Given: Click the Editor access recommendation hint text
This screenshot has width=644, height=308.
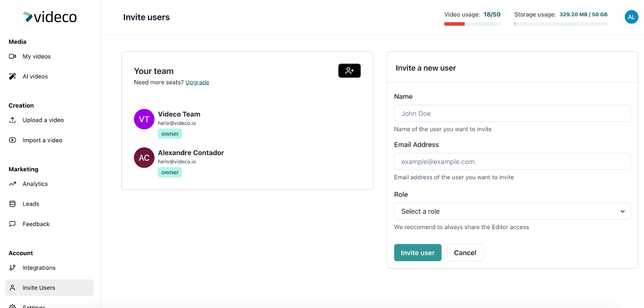Looking at the screenshot, I should [x=461, y=227].
